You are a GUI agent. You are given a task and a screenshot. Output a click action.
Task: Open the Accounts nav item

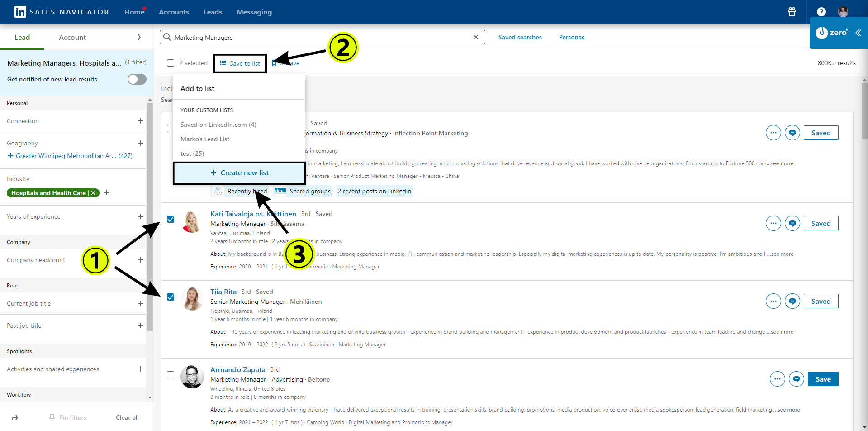[174, 12]
